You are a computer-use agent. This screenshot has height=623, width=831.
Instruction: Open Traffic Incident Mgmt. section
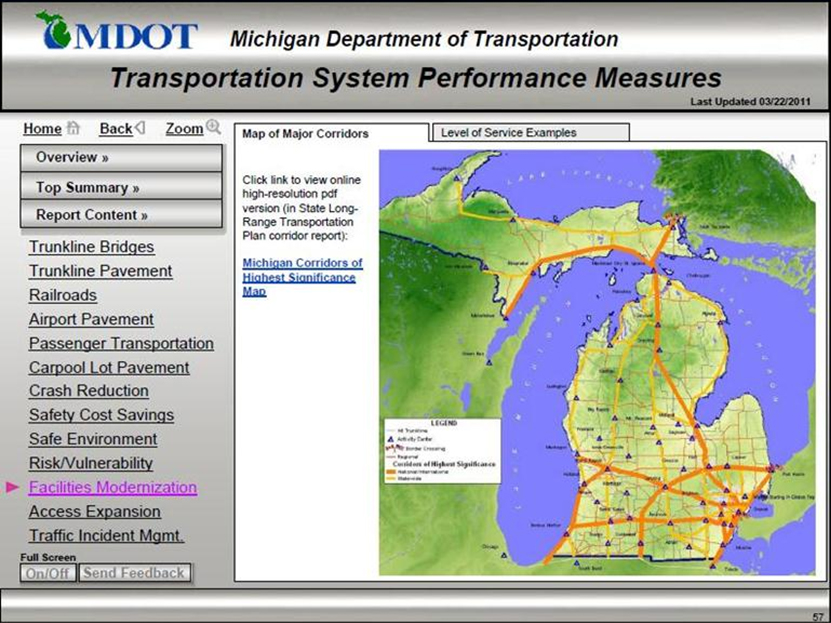[107, 536]
